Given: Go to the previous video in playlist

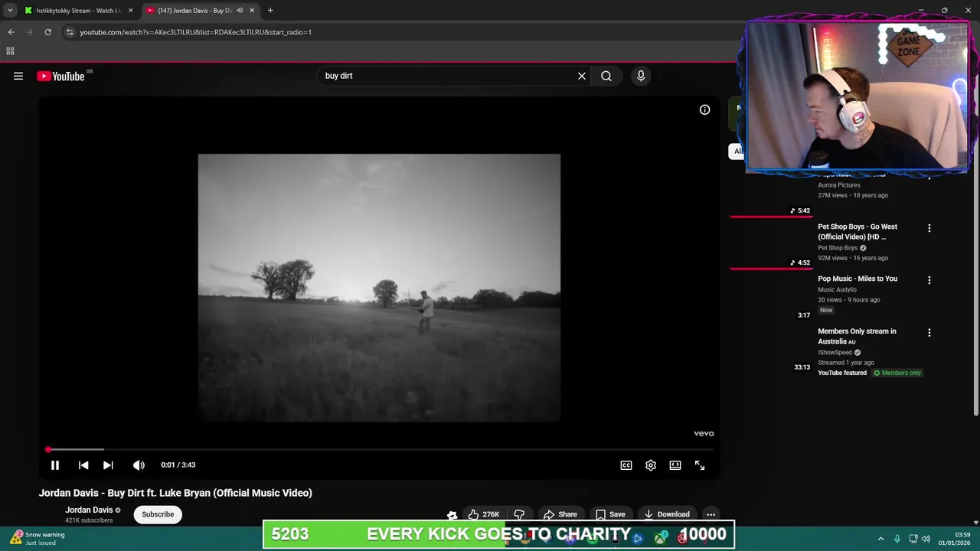Looking at the screenshot, I should 83,465.
